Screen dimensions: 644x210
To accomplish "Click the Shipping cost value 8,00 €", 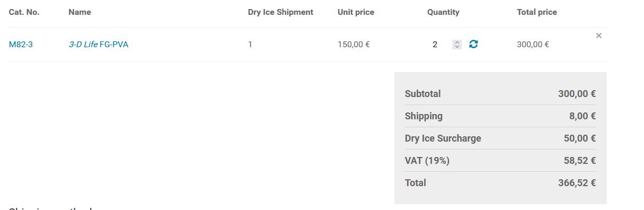I will [x=582, y=116].
